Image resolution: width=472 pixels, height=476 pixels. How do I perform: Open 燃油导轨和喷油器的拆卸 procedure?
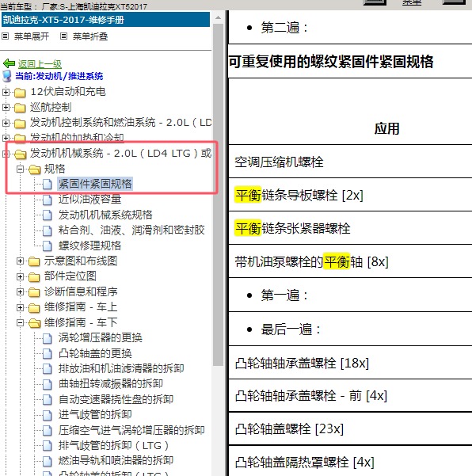pos(116,460)
